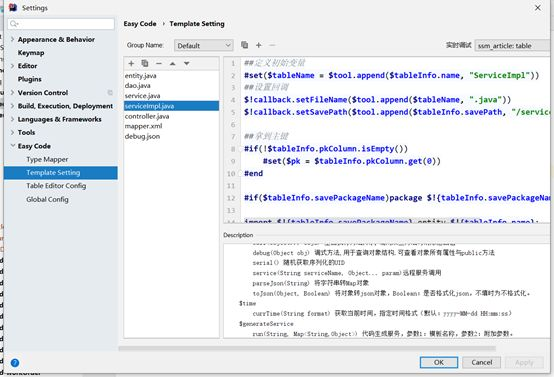
Task: Click horizontal scrollbar below description panel
Action: [x=307, y=348]
